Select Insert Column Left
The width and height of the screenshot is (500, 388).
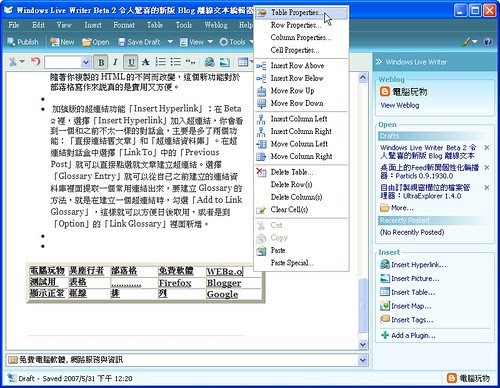pyautogui.click(x=301, y=119)
